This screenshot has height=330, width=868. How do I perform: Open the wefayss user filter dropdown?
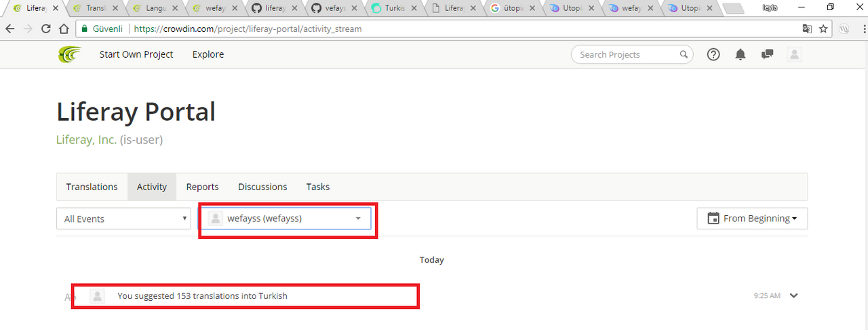click(x=288, y=219)
